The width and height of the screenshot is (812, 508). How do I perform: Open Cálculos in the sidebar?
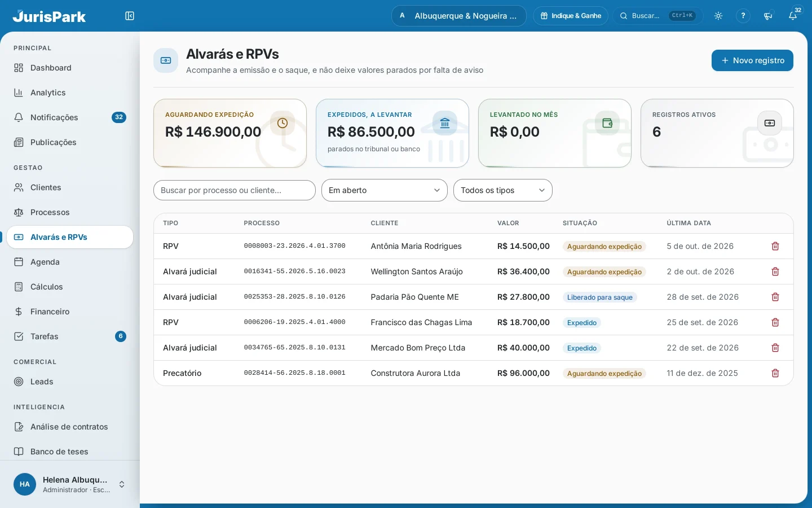point(70,287)
